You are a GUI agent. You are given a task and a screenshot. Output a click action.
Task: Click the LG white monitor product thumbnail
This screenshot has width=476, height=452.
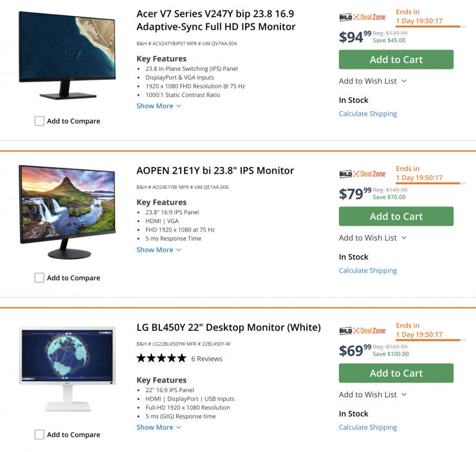pyautogui.click(x=68, y=368)
